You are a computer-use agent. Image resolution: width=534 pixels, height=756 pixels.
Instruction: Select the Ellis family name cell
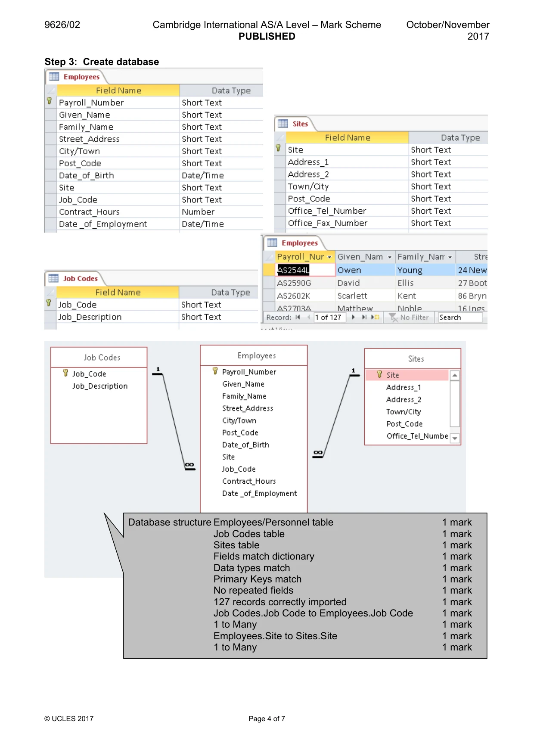425,283
